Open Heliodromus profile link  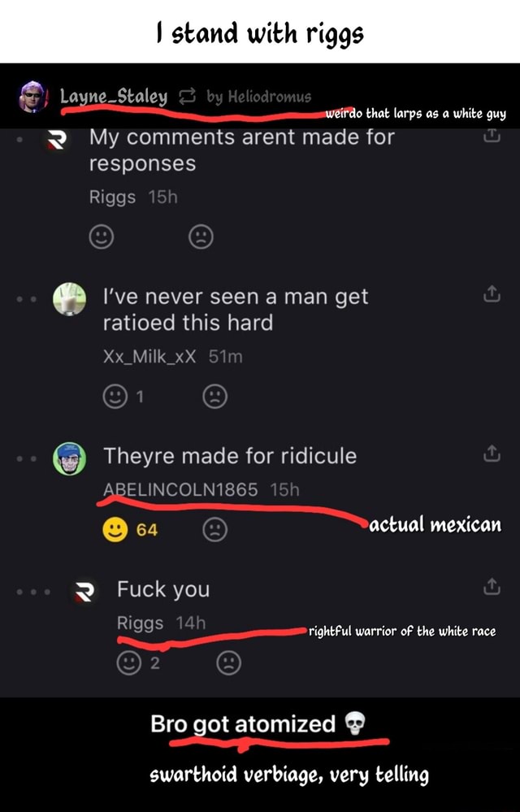(x=258, y=97)
